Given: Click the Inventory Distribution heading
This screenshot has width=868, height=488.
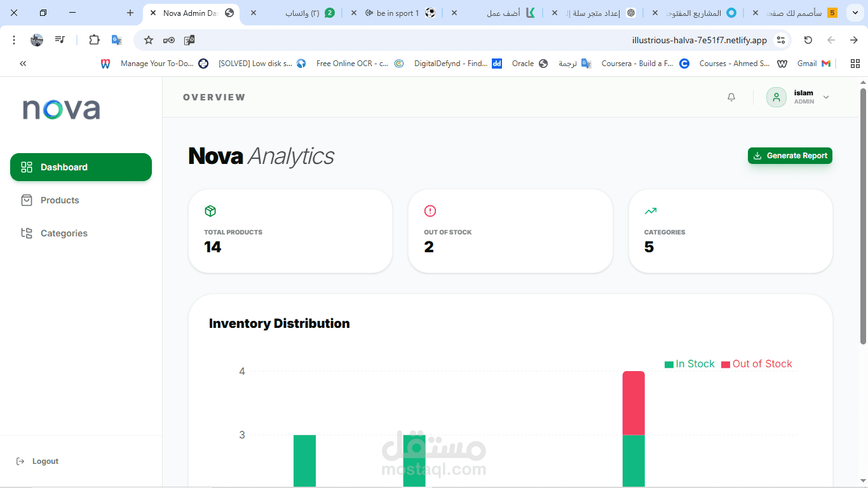Looking at the screenshot, I should point(280,323).
